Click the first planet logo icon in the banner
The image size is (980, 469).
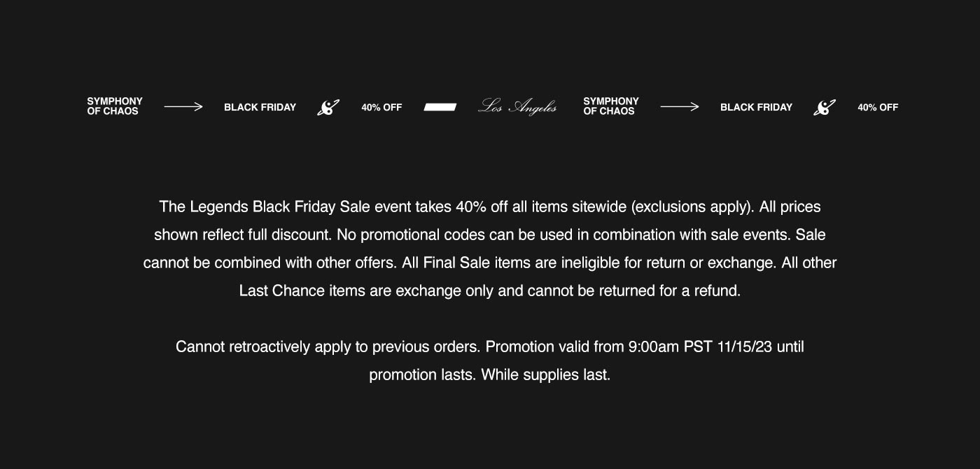(x=328, y=107)
